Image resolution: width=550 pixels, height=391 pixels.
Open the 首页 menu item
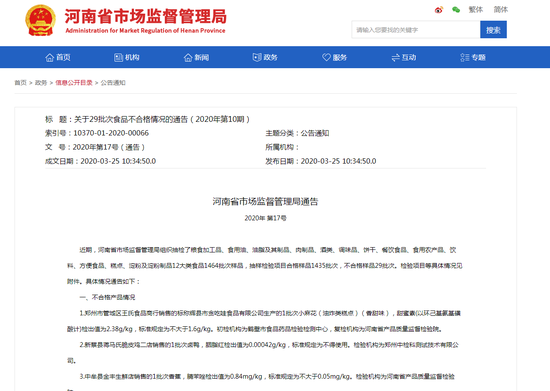pos(63,58)
